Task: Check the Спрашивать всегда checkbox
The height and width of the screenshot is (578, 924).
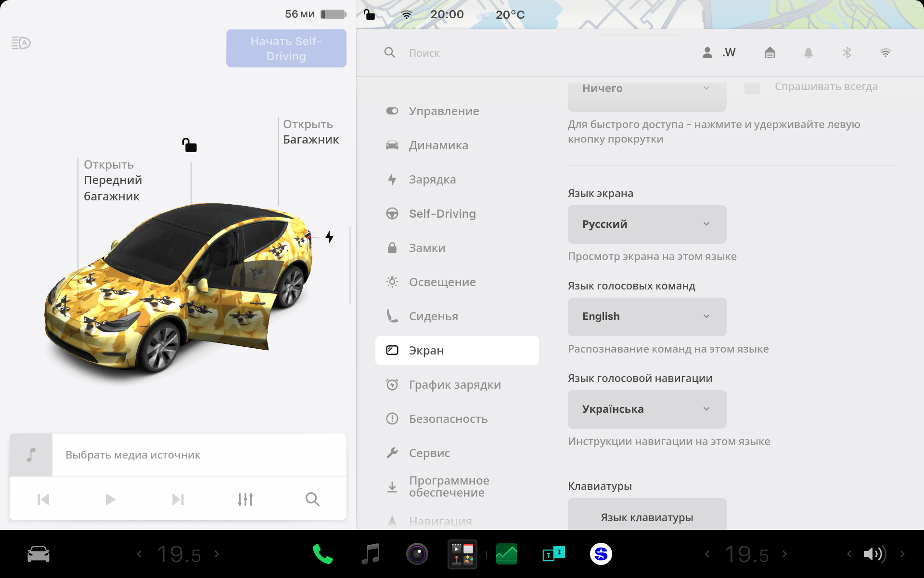Action: click(x=752, y=88)
